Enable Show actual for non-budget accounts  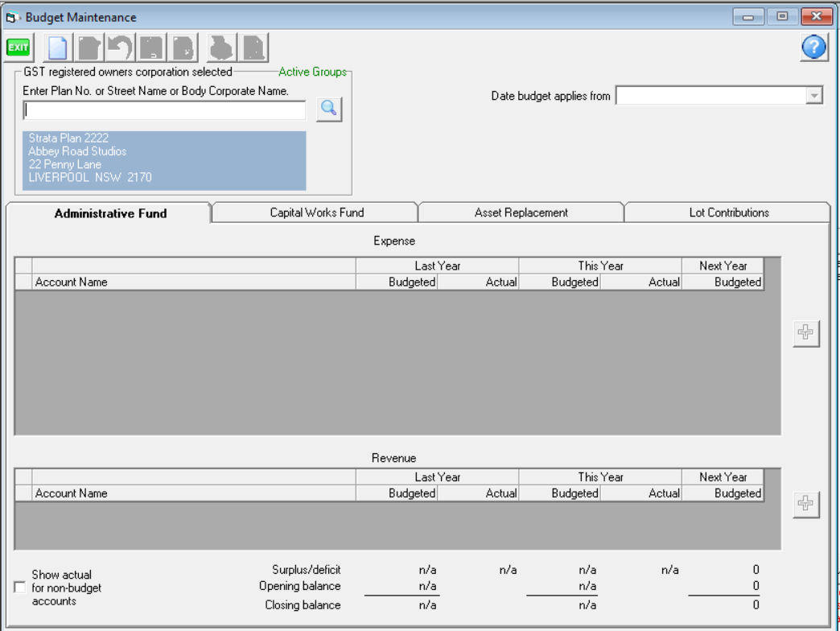pyautogui.click(x=20, y=588)
